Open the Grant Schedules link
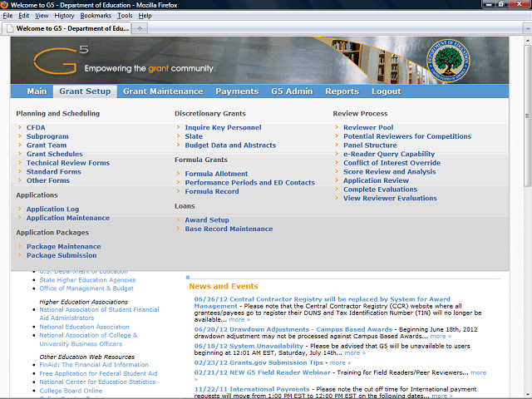The height and width of the screenshot is (399, 532). click(x=54, y=154)
